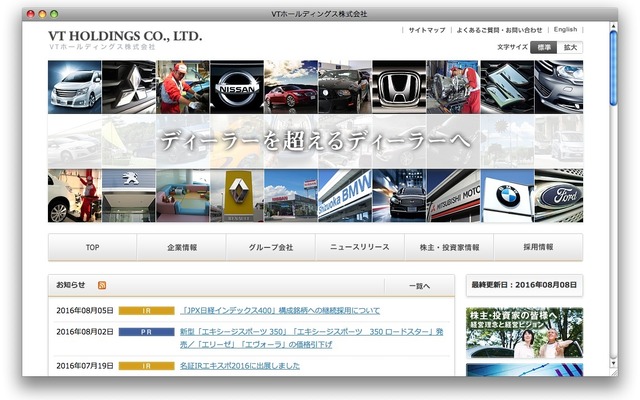Click the Nissan logo thumbnail
The image size is (640, 400).
(x=237, y=87)
